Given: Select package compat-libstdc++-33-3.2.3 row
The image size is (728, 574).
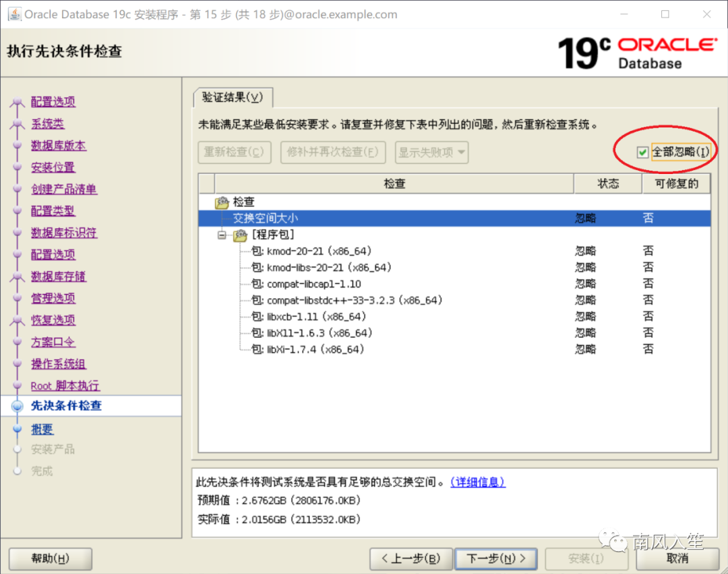Looking at the screenshot, I should [454, 300].
